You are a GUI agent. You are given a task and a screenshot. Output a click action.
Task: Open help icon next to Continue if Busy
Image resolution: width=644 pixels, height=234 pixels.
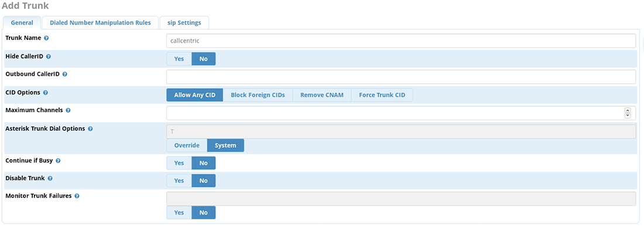tap(58, 161)
